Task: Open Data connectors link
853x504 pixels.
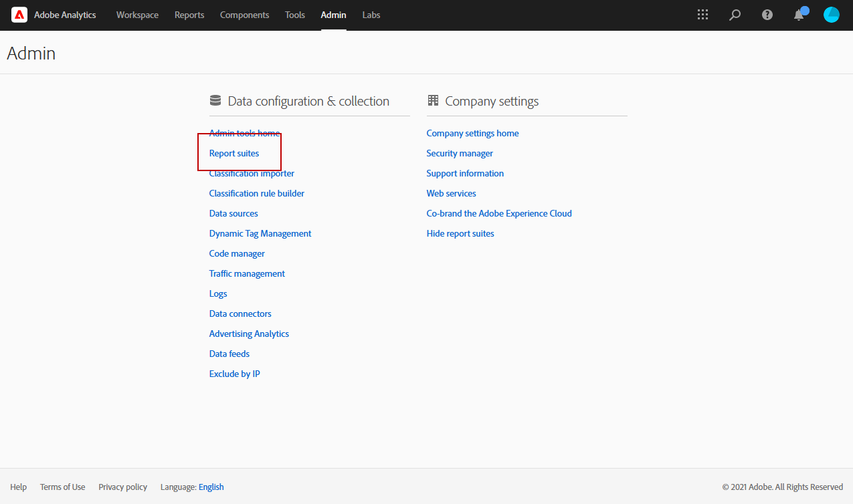Action: pos(240,313)
